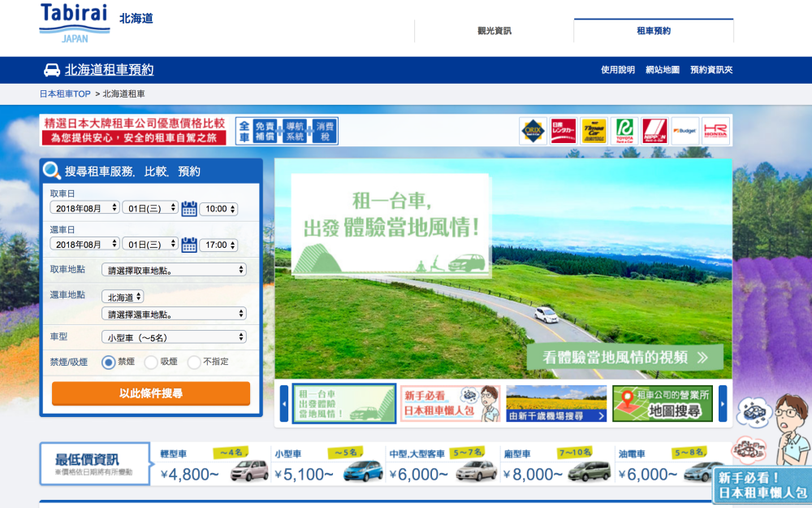Click the Tabirai Japan logo

[x=75, y=24]
